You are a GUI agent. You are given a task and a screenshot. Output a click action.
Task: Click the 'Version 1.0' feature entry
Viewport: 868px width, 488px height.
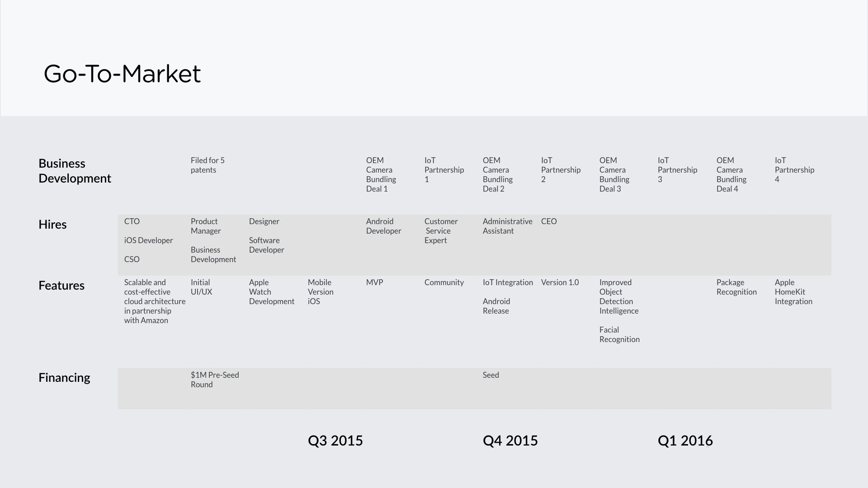560,282
